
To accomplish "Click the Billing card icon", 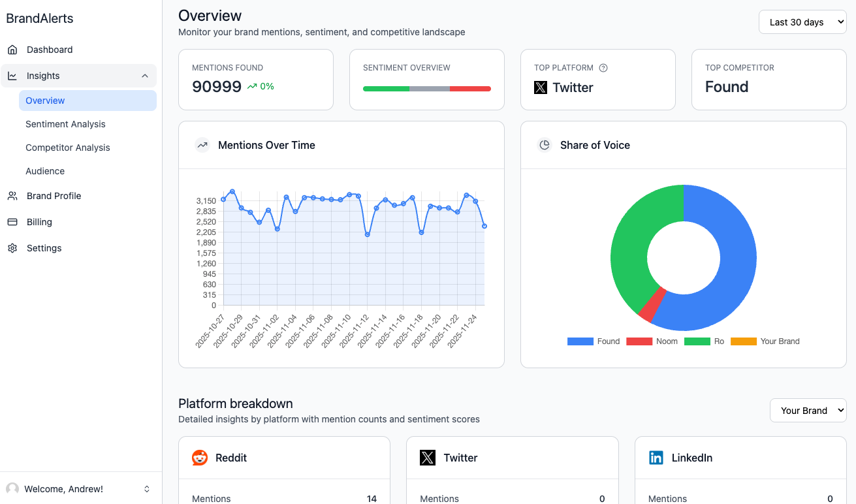I will point(12,222).
